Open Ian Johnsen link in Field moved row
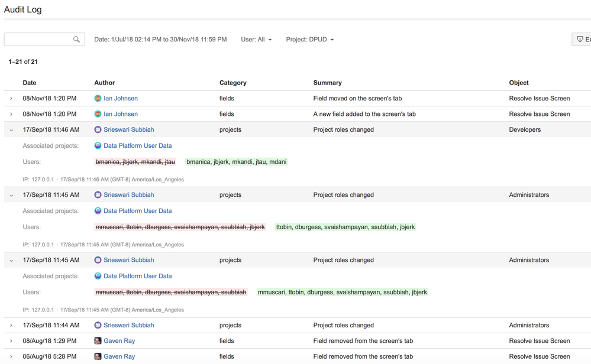Image resolution: width=591 pixels, height=364 pixels. (x=121, y=98)
